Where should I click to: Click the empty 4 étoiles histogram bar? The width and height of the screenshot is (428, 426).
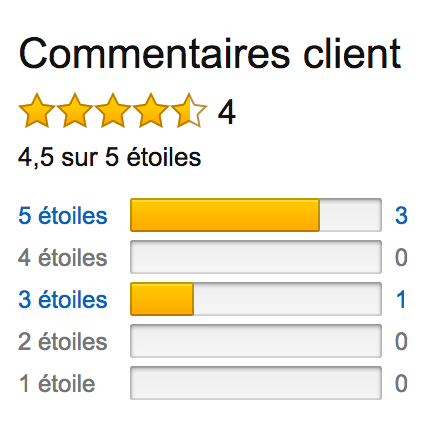[x=256, y=257]
